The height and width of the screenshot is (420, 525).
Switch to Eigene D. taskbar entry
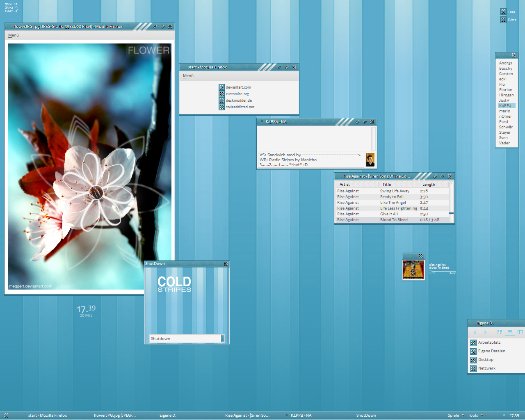click(x=168, y=415)
